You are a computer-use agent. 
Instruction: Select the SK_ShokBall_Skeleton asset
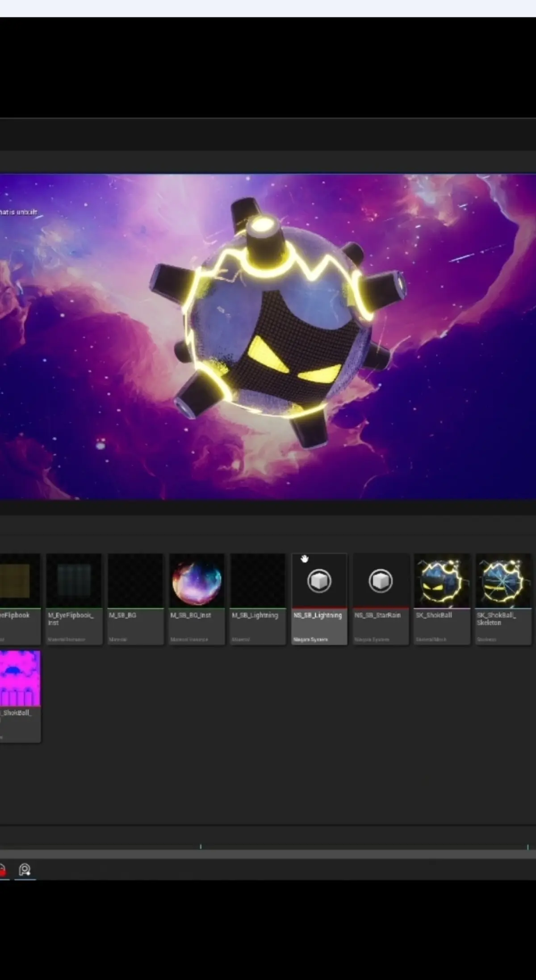point(503,599)
